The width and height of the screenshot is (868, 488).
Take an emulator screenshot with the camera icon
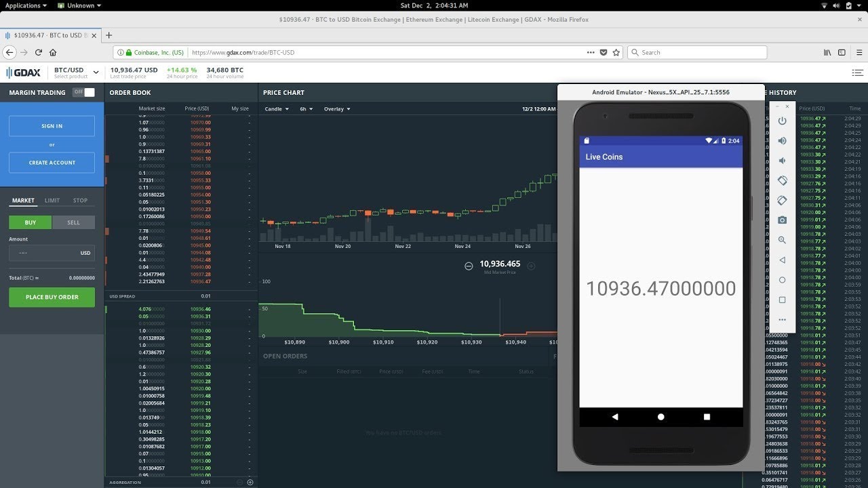pyautogui.click(x=782, y=220)
